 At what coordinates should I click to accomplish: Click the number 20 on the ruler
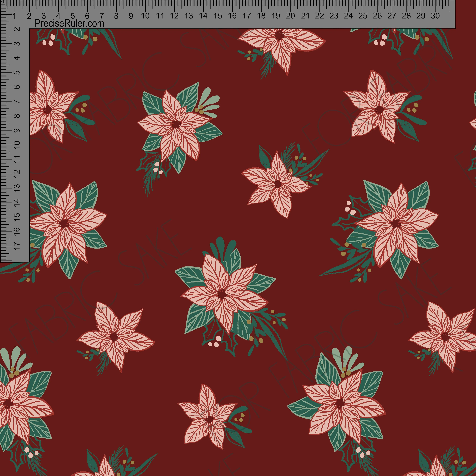(x=290, y=16)
